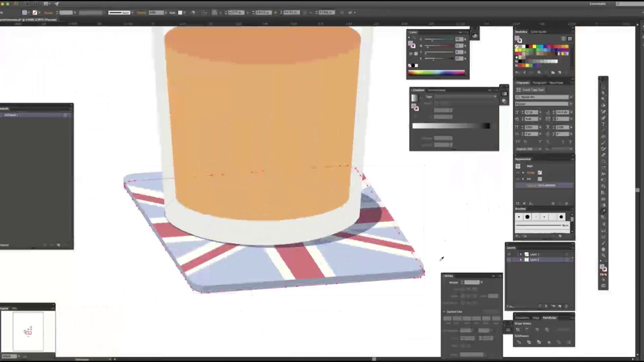Click the Exclude shape mode icon
Viewport: 644px width, 362px height.
(547, 330)
